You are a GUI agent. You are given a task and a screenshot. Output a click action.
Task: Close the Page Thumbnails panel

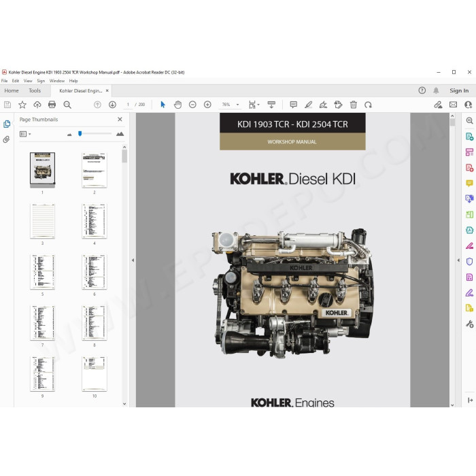click(120, 119)
